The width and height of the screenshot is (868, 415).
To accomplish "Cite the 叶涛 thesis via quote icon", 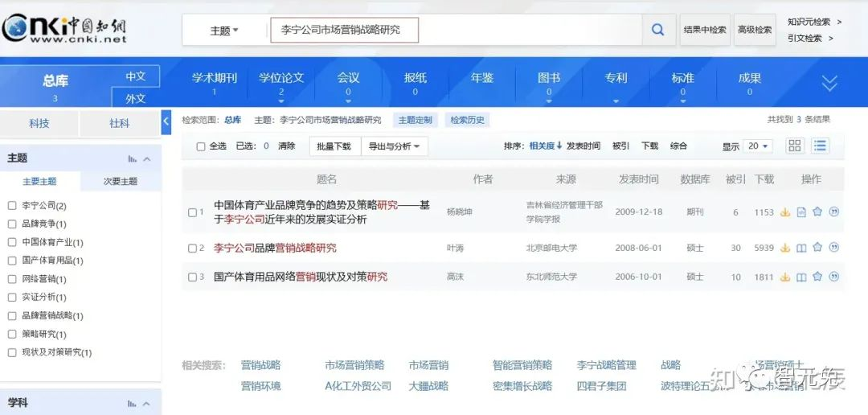I will [x=833, y=248].
